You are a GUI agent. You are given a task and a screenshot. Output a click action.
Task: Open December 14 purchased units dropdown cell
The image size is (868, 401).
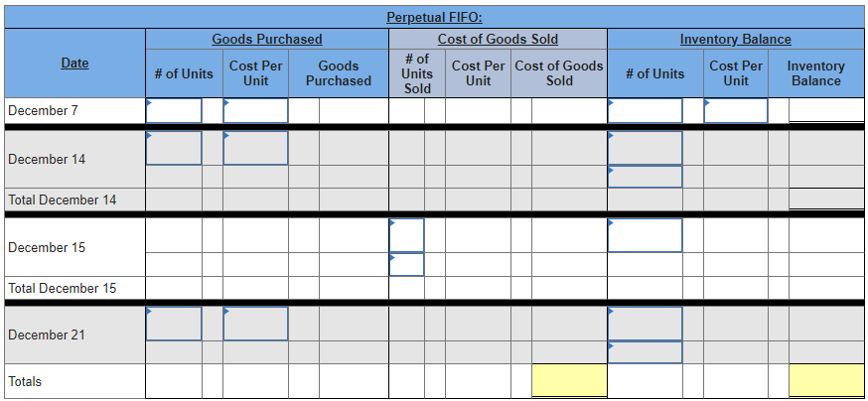click(x=174, y=148)
